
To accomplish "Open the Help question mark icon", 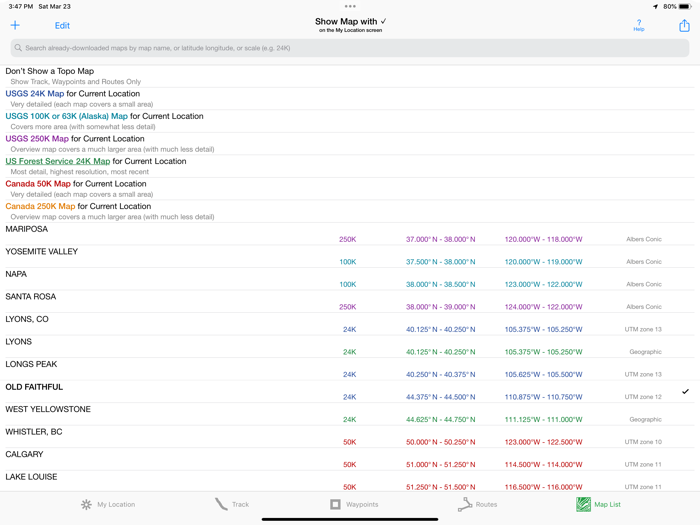I will click(639, 25).
